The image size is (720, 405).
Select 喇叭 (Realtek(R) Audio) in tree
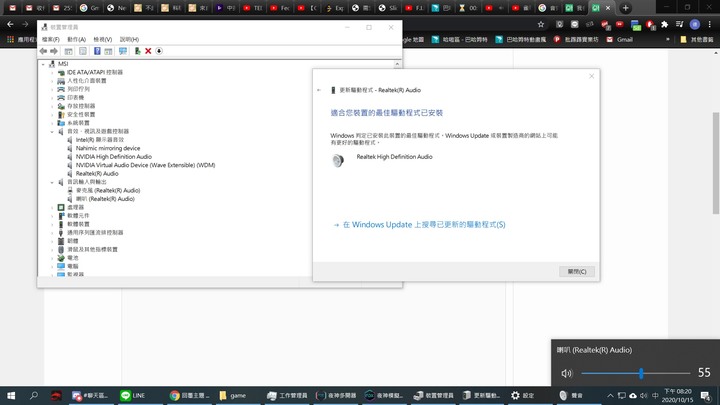[x=105, y=199]
